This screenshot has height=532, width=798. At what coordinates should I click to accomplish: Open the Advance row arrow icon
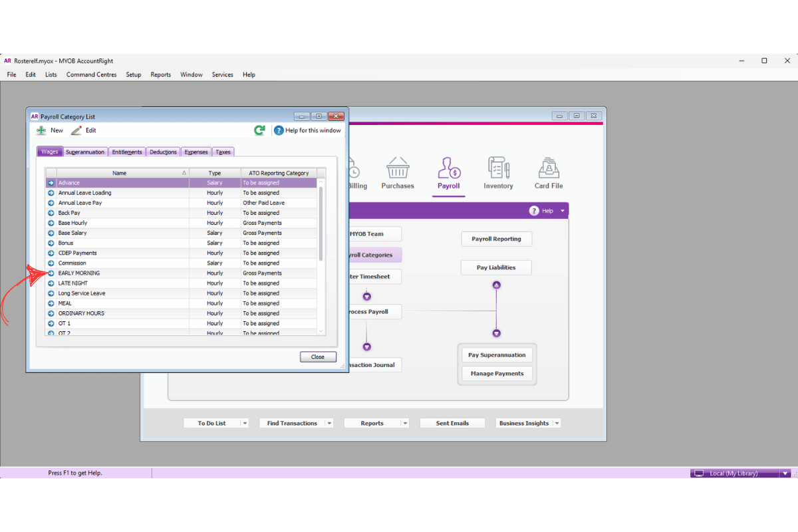tap(51, 183)
